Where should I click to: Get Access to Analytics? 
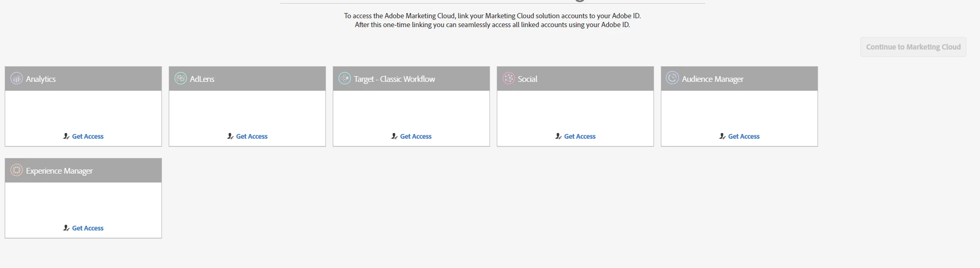coord(87,137)
